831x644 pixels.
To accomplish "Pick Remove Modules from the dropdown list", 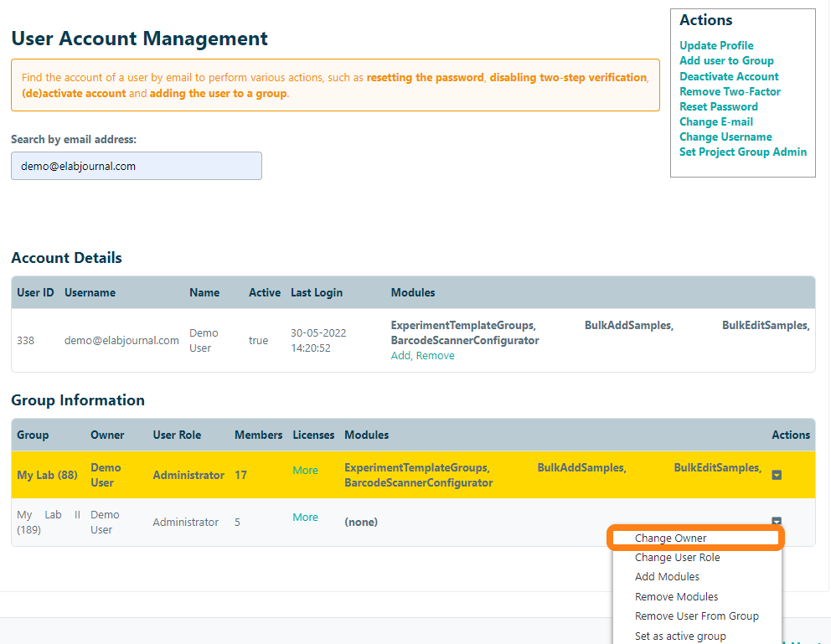I will click(676, 596).
